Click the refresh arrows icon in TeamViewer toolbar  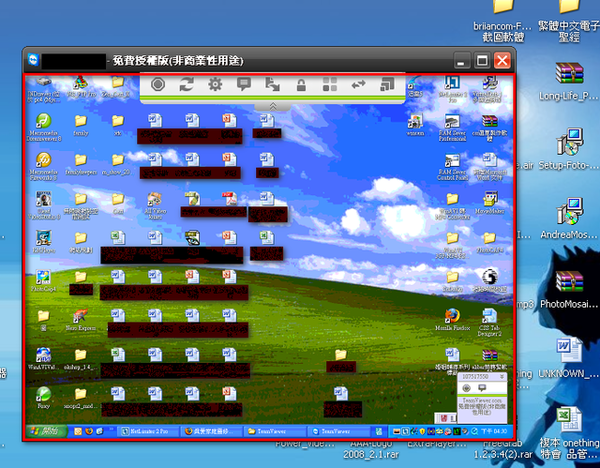[186, 85]
